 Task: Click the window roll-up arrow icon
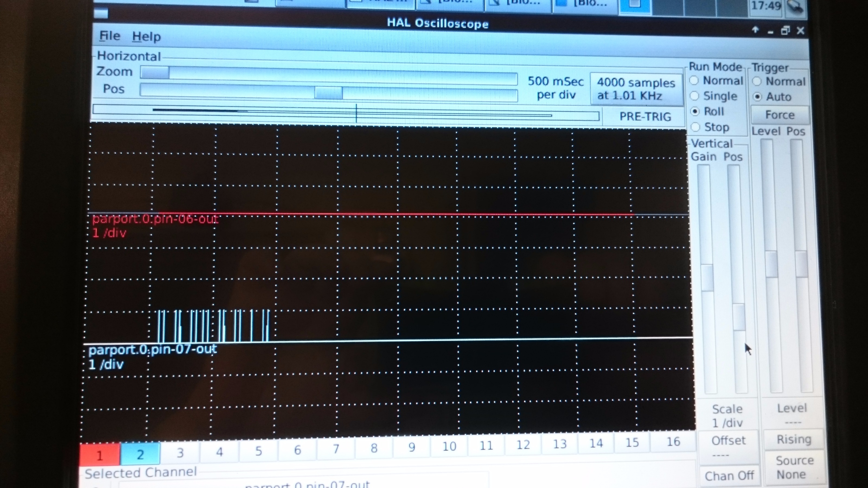tap(755, 30)
